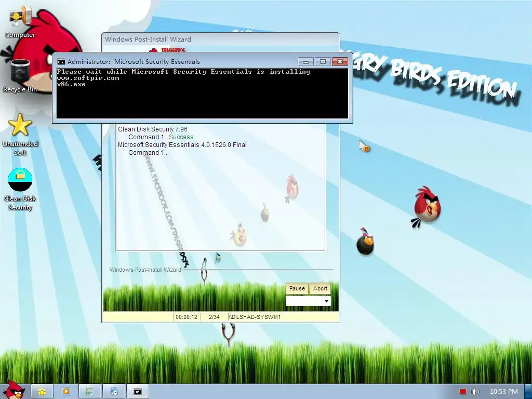Click the red flag tray icon
This screenshot has height=399, width=532.
463,392
